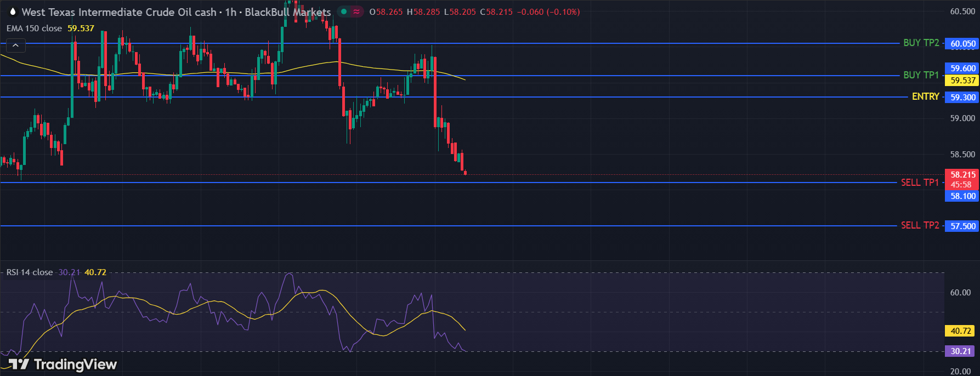The image size is (980, 376).
Task: Click the SELL TP1 line label
Action: click(x=920, y=183)
